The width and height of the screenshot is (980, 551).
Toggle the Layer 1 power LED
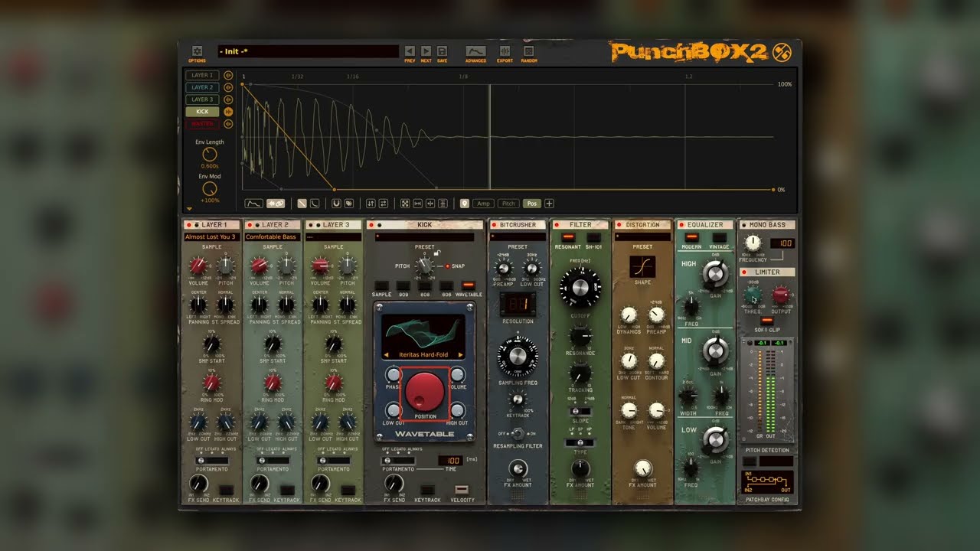click(x=189, y=225)
